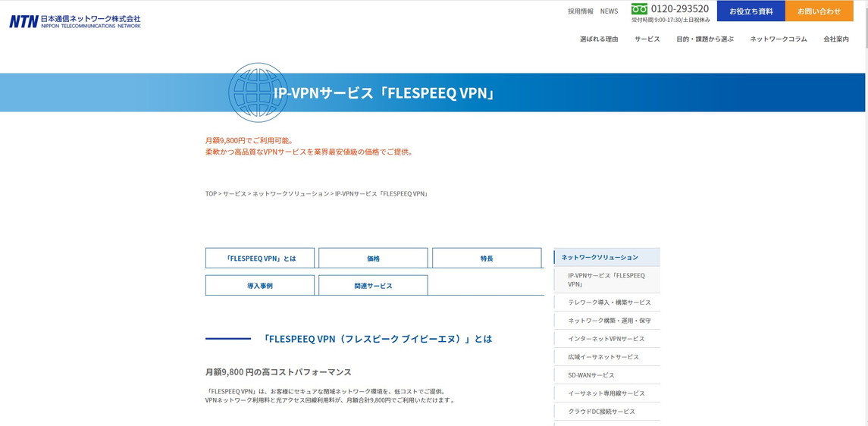Open the 採用情報 link

(581, 11)
